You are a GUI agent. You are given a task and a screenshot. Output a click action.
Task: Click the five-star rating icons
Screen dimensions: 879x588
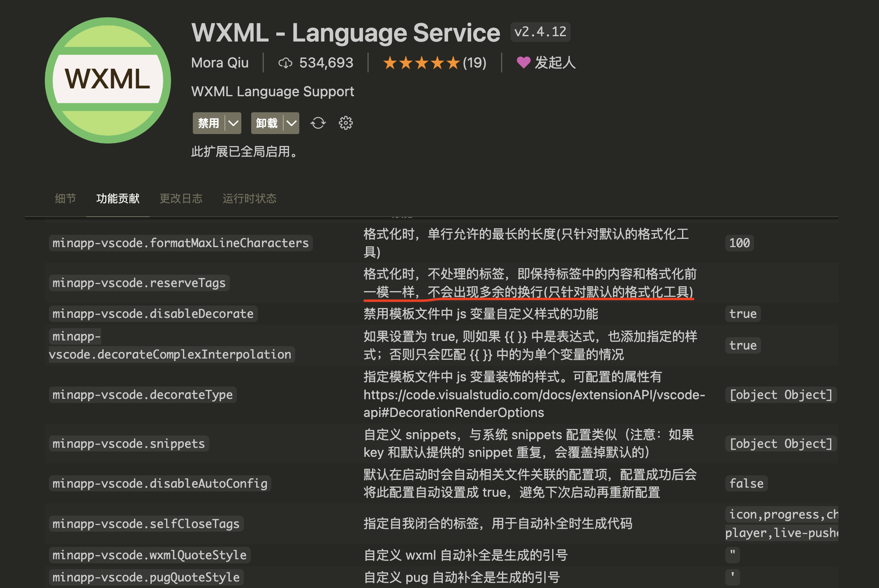421,63
